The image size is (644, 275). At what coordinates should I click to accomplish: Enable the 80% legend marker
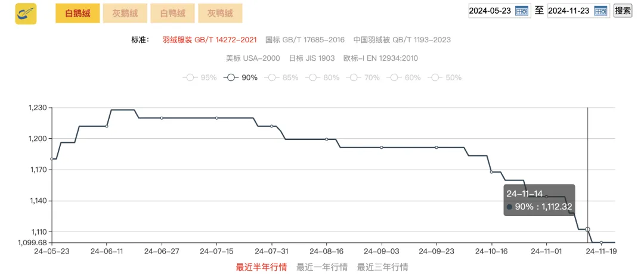point(322,77)
